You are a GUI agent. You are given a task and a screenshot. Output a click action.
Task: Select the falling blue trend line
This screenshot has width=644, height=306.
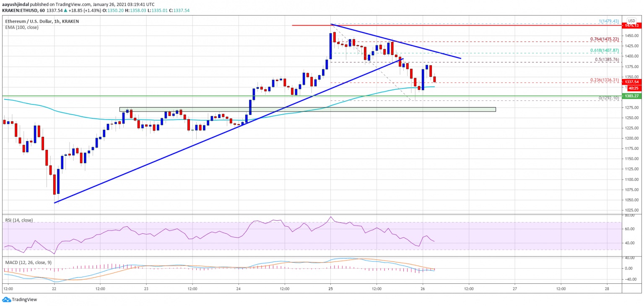[396, 41]
